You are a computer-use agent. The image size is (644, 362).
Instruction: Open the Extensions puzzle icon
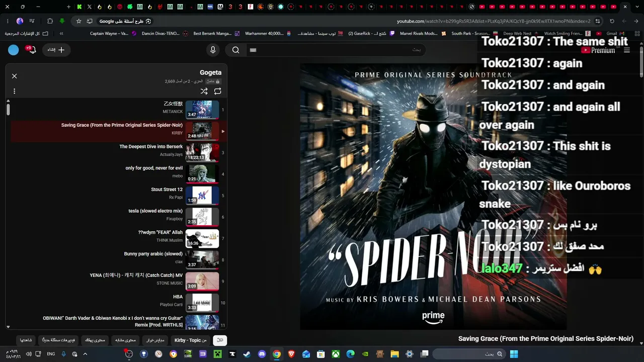click(50, 21)
